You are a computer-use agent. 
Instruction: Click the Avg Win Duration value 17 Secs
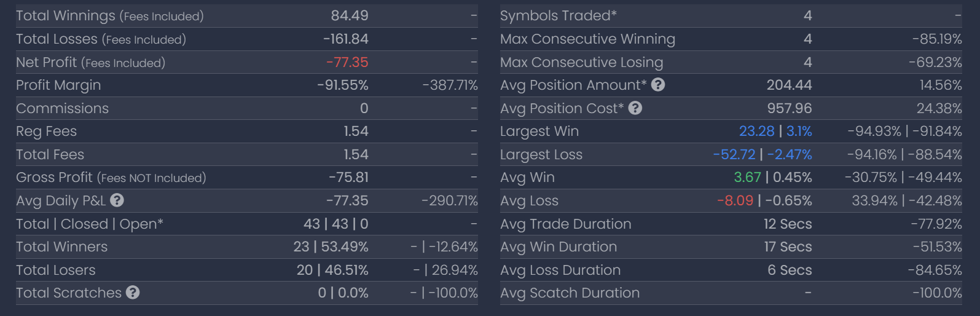click(x=788, y=247)
